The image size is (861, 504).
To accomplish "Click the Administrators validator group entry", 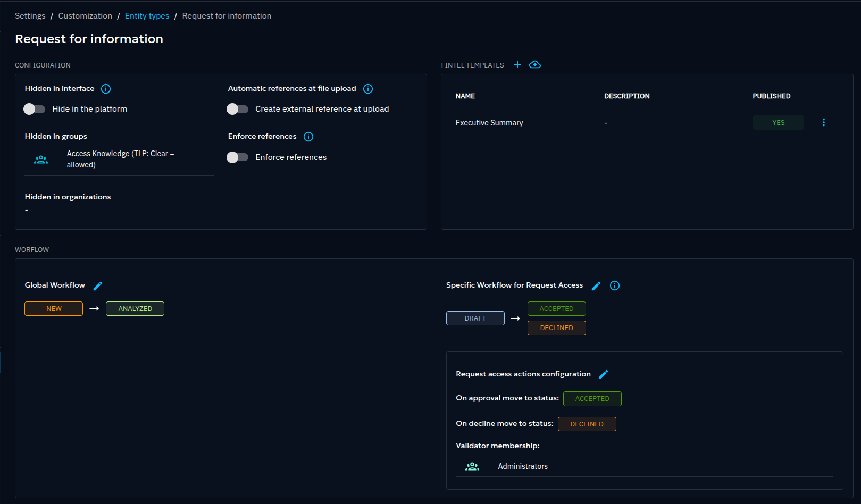I will coord(522,466).
